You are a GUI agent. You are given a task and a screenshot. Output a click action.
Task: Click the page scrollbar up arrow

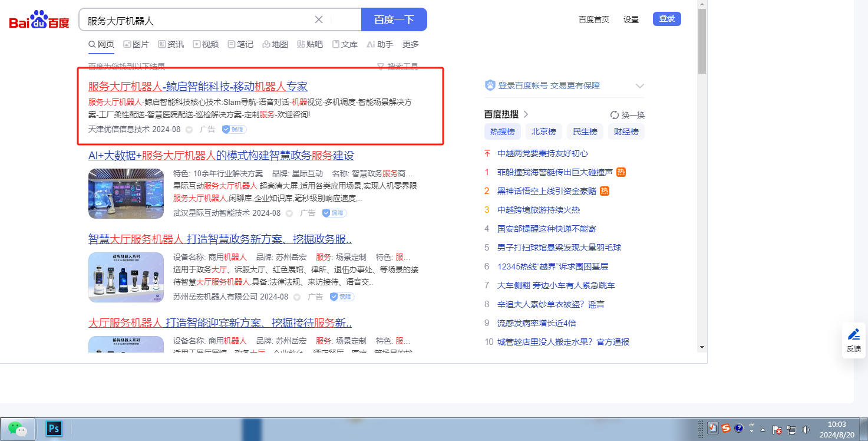[702, 5]
